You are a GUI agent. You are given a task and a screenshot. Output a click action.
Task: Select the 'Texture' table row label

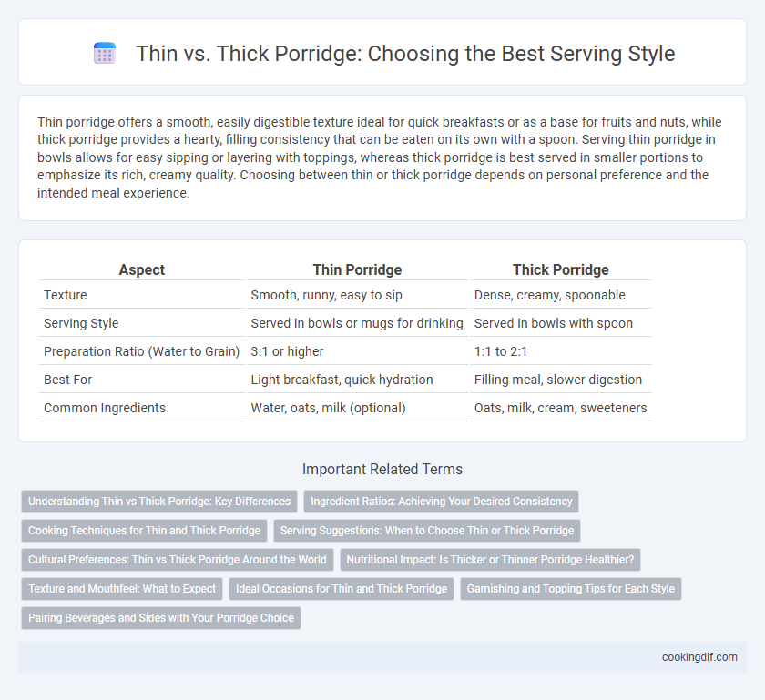click(x=66, y=295)
